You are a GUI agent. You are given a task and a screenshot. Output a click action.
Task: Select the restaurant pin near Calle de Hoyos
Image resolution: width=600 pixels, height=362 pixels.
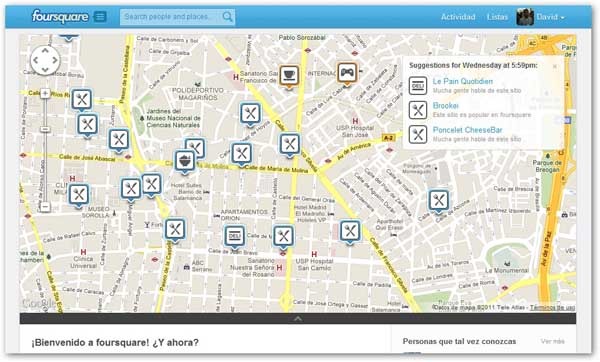click(250, 114)
